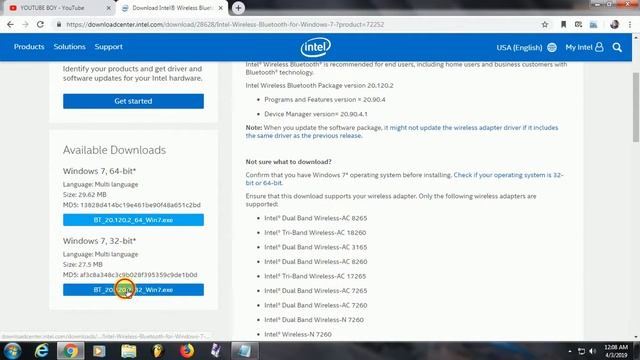The width and height of the screenshot is (640, 360).
Task: Click the Intel site search magnifier icon
Action: coord(617,47)
